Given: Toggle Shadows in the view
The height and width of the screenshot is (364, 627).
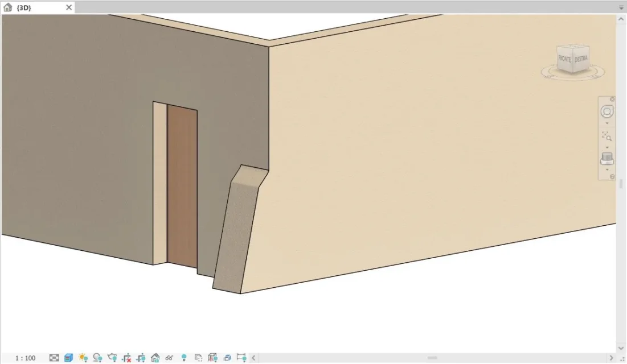Looking at the screenshot, I should click(x=97, y=358).
